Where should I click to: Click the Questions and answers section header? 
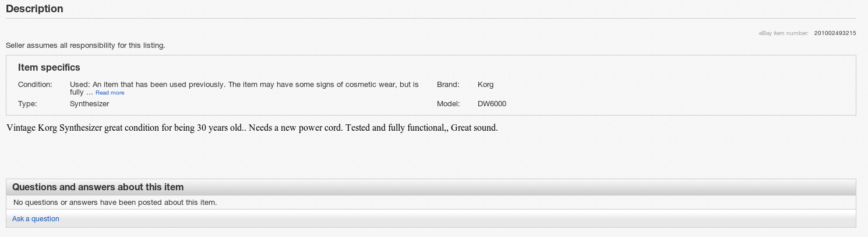point(98,187)
